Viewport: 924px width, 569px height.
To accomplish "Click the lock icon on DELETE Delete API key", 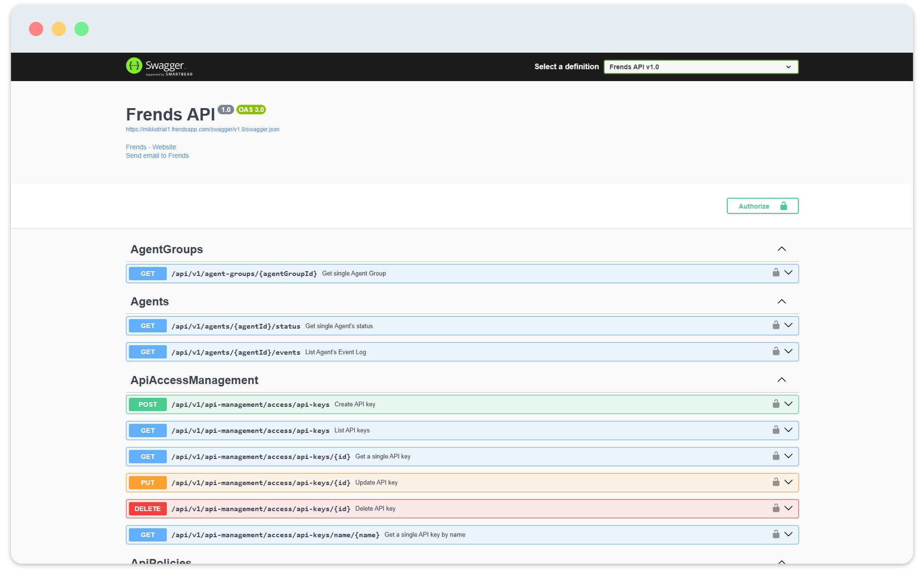I will pos(776,508).
